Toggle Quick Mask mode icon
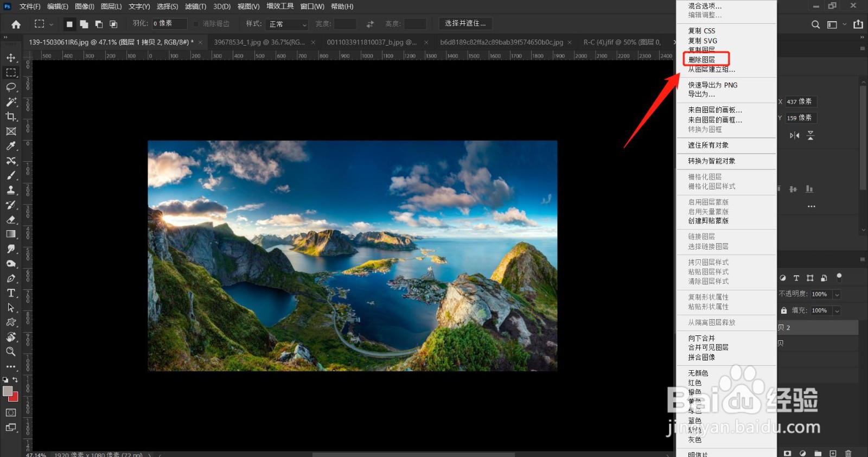Viewport: 868px width, 457px height. 11,412
